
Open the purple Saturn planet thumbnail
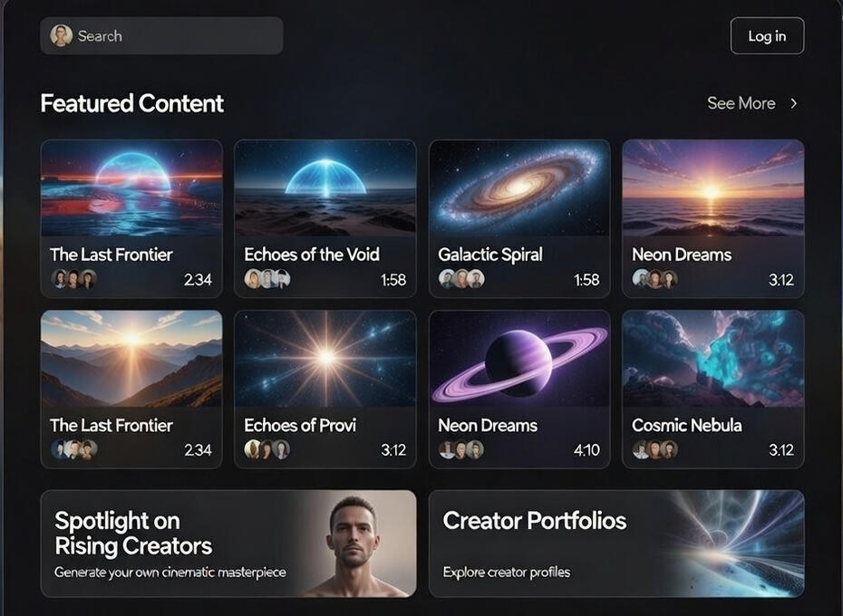tap(519, 359)
